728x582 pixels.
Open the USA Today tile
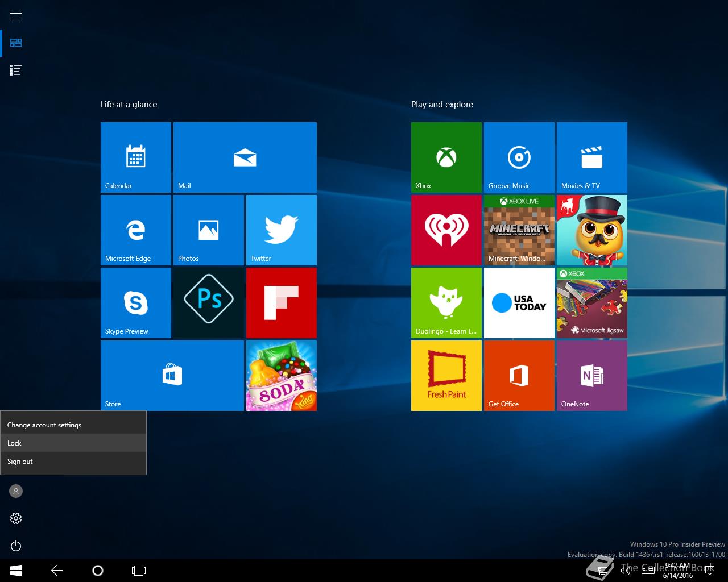pyautogui.click(x=519, y=303)
